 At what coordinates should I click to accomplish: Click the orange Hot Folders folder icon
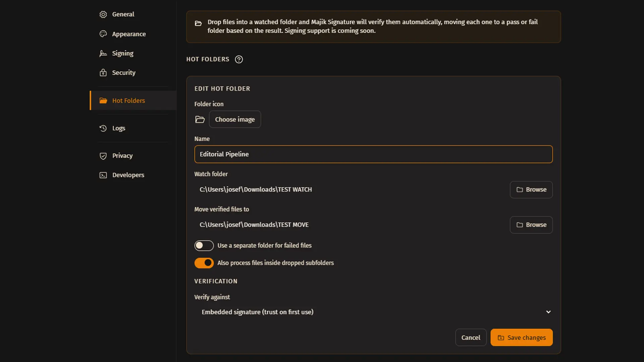pyautogui.click(x=103, y=101)
